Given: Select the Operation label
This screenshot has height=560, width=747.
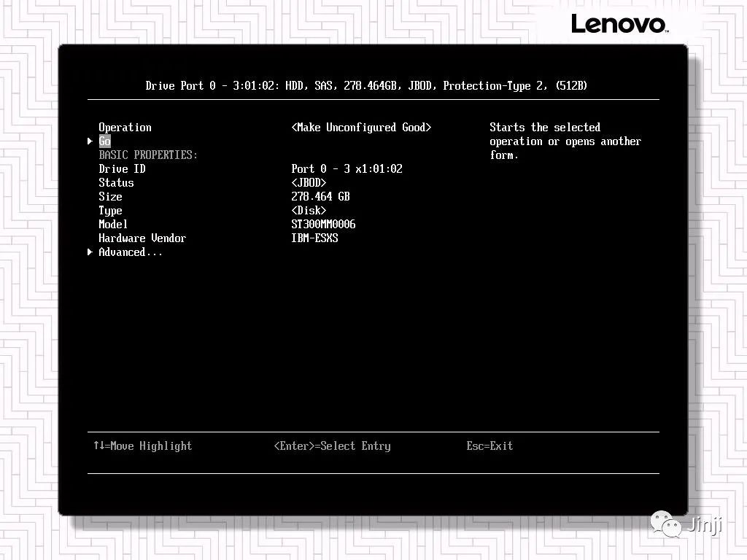Looking at the screenshot, I should pyautogui.click(x=125, y=127).
